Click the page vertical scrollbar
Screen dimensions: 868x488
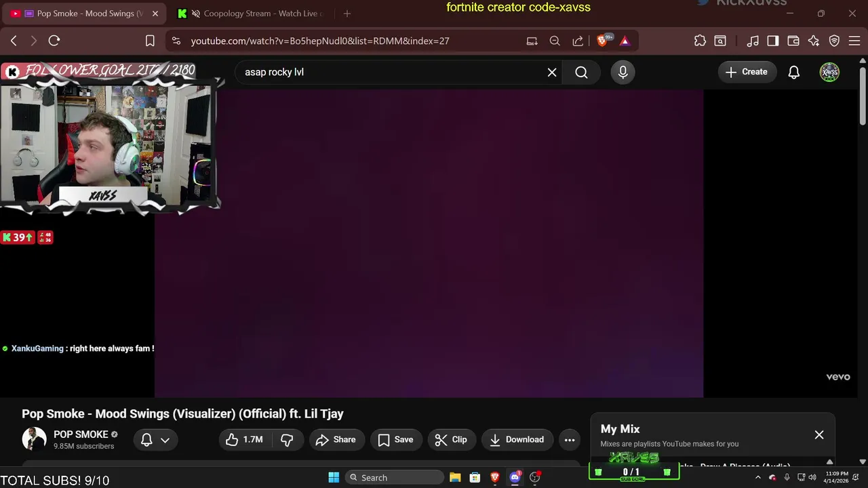click(863, 96)
